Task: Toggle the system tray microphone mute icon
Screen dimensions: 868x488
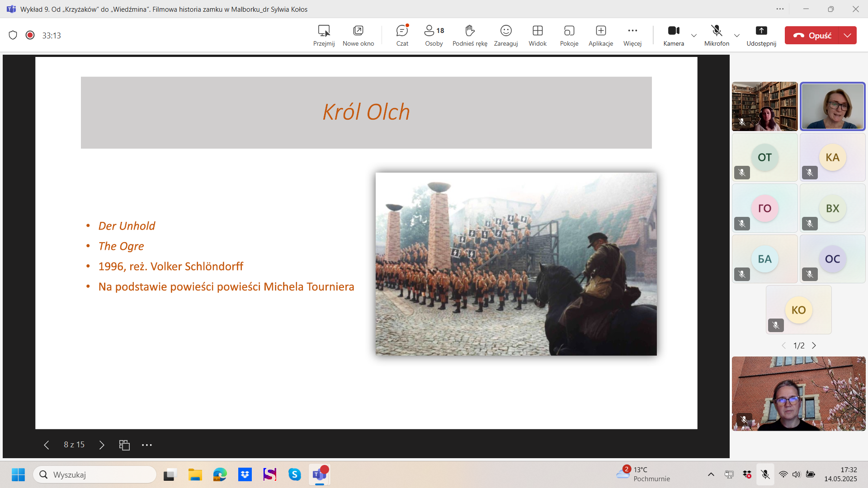Action: [765, 474]
